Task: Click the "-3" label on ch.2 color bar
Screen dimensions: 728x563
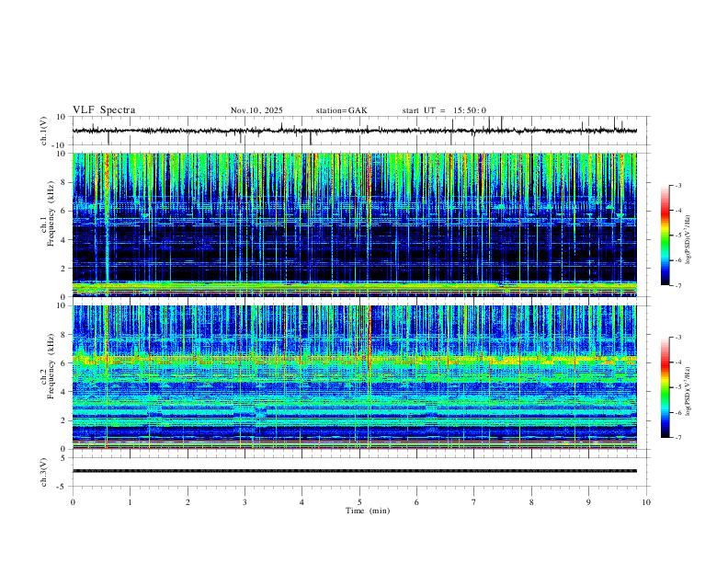Action: [678, 338]
